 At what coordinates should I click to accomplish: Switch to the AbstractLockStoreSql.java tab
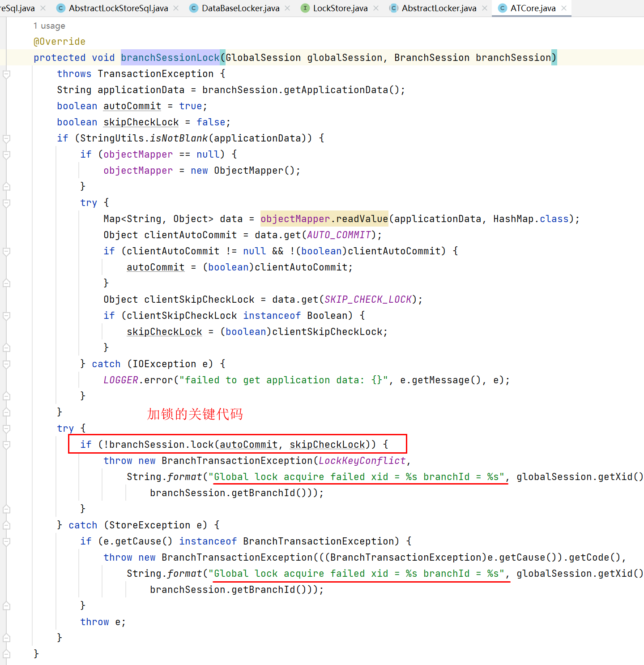coord(118,8)
